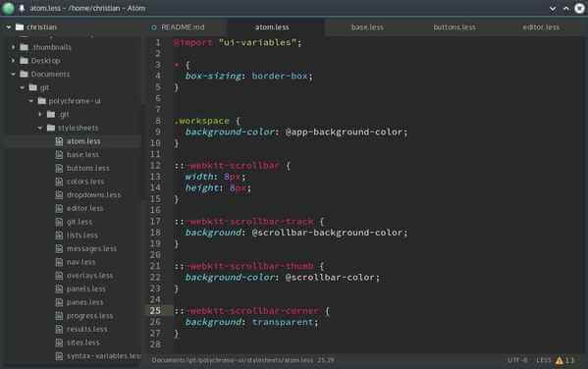Click the green app icon in title bar
The image size is (588, 369).
pos(8,8)
